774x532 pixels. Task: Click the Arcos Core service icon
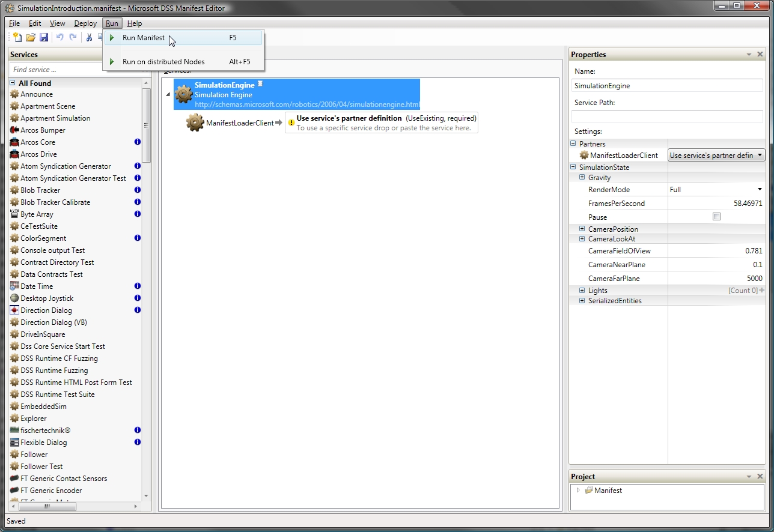coord(14,142)
